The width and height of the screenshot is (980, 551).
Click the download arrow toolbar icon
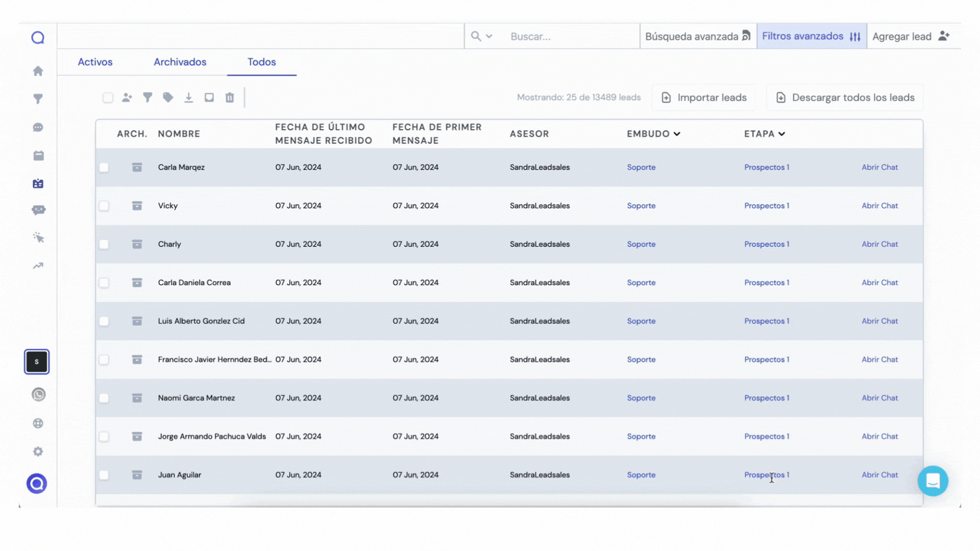coord(189,97)
